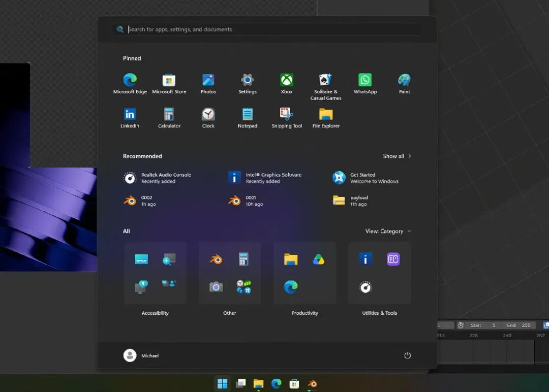Screen dimensions: 549x392
Task: Open the Paint app
Action: tap(404, 84)
